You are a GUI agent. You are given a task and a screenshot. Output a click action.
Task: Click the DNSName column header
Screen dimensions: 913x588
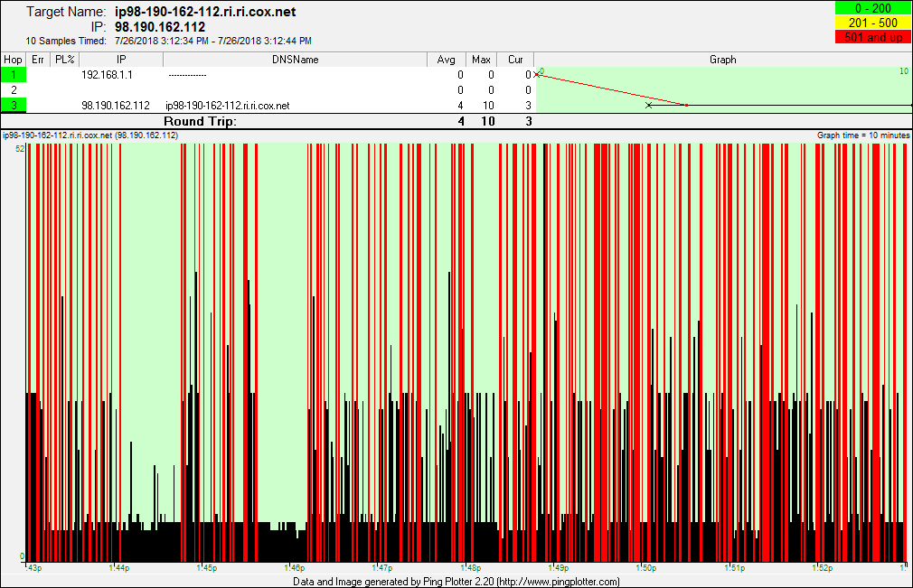pyautogui.click(x=295, y=60)
